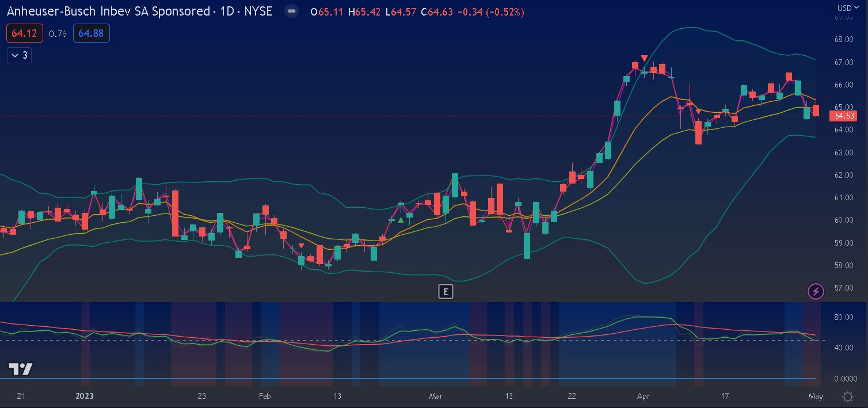Viewport: 868px width, 408px height.
Task: Collapse the chart legend with the minus icon
Action: click(x=292, y=12)
